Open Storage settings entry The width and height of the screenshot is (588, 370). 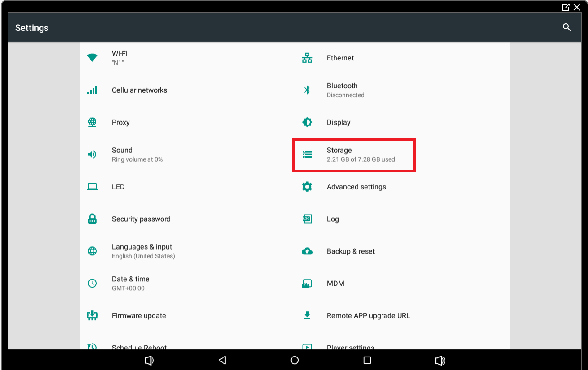point(402,155)
